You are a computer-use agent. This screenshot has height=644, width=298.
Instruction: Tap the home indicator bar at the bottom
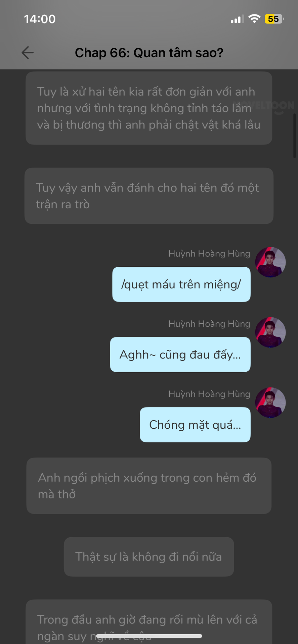149,636
